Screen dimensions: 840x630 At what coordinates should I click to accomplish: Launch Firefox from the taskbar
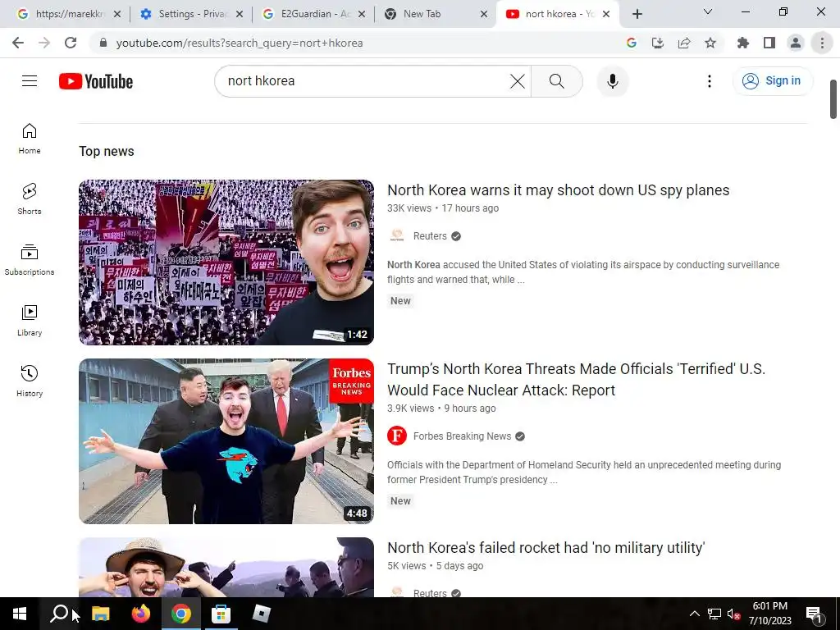click(141, 614)
